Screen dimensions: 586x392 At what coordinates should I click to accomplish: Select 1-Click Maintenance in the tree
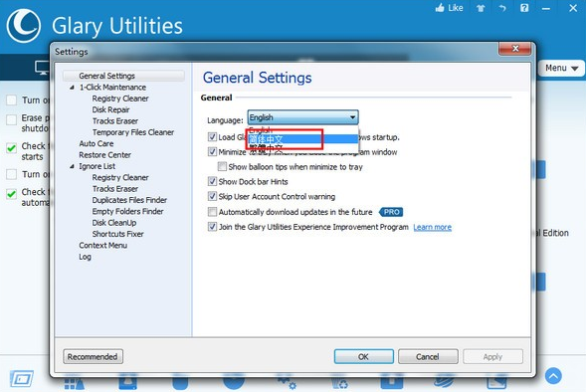112,88
